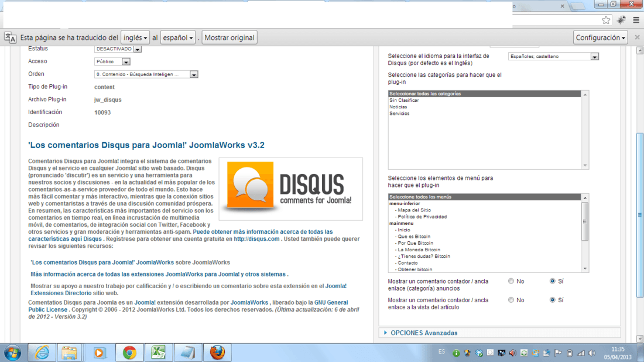Viewport: 644px width, 362px height.
Task: Click the menu list scrollbar down arrow
Action: (585, 269)
